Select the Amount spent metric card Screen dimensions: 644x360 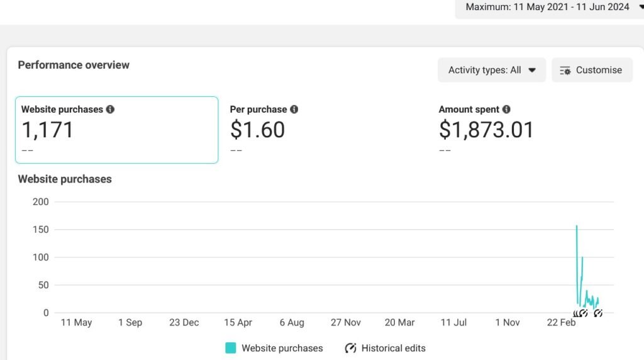pyautogui.click(x=534, y=130)
